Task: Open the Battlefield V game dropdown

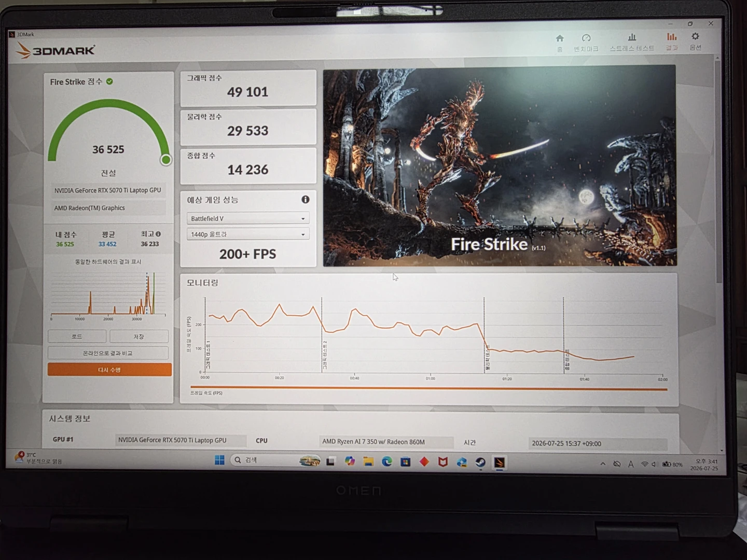Action: [248, 218]
